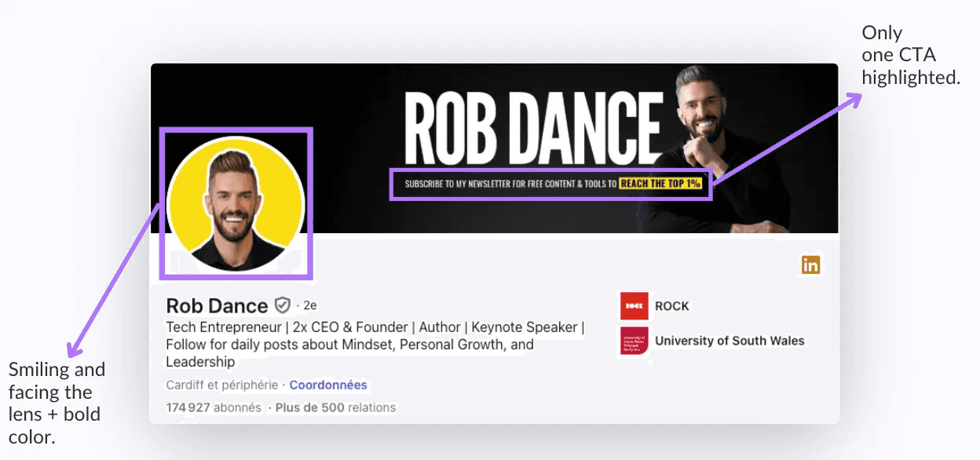
Task: Open the University of South Wales logo icon
Action: click(634, 341)
